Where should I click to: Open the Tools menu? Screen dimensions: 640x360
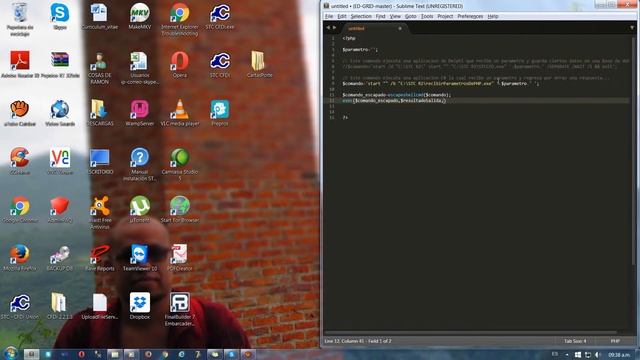(x=427, y=16)
